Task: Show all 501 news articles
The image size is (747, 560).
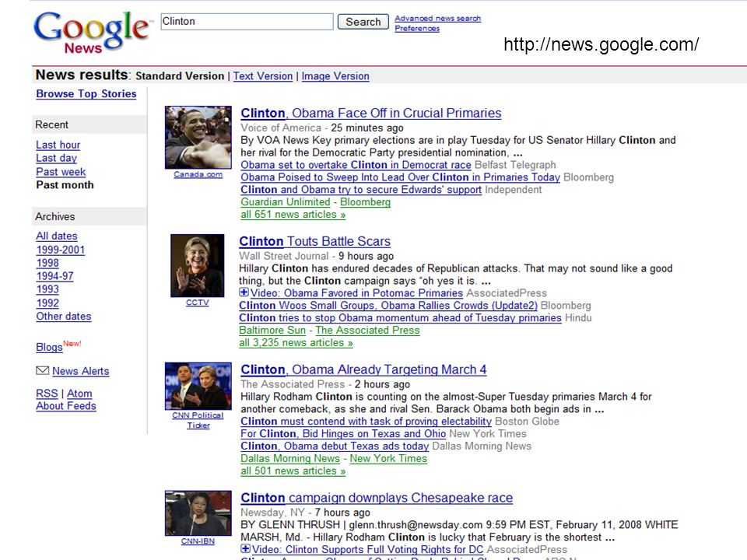Action: [x=293, y=471]
